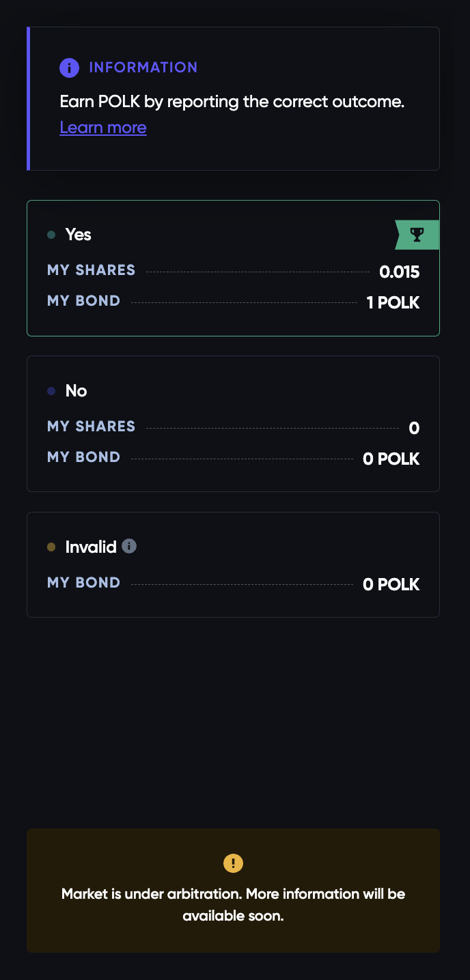Click the purple Information icon
The image size is (470, 980).
[x=69, y=68]
